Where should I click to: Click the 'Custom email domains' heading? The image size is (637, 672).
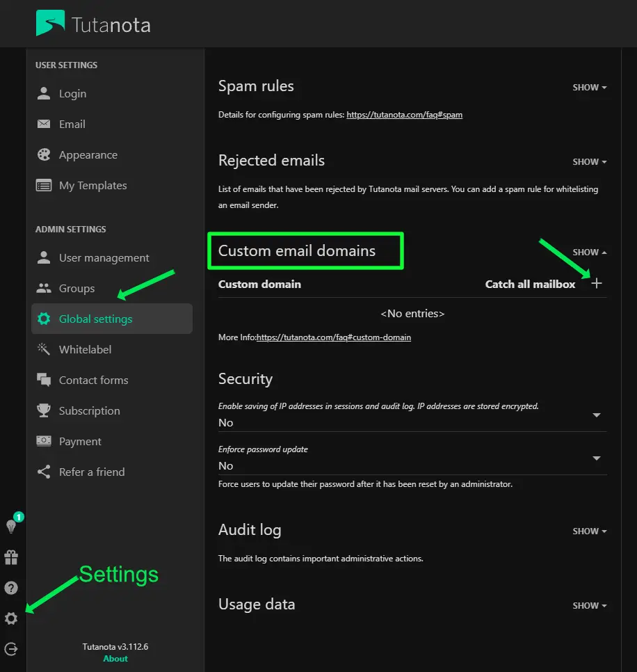tap(297, 250)
